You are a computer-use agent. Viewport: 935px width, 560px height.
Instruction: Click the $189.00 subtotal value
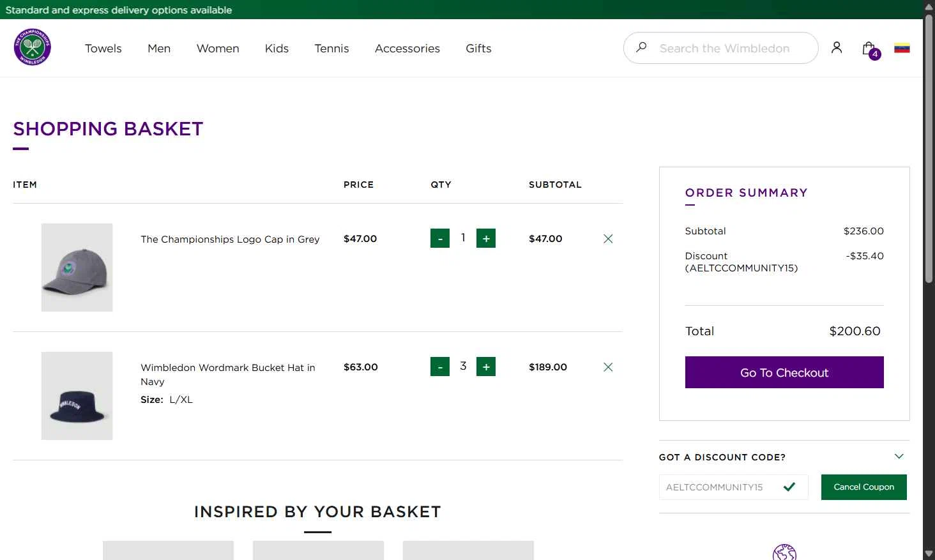click(548, 367)
